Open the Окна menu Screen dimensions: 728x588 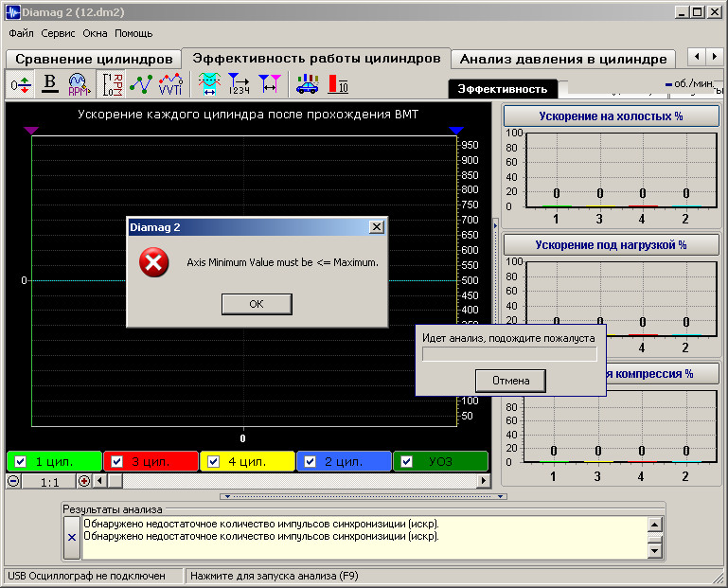coord(95,33)
